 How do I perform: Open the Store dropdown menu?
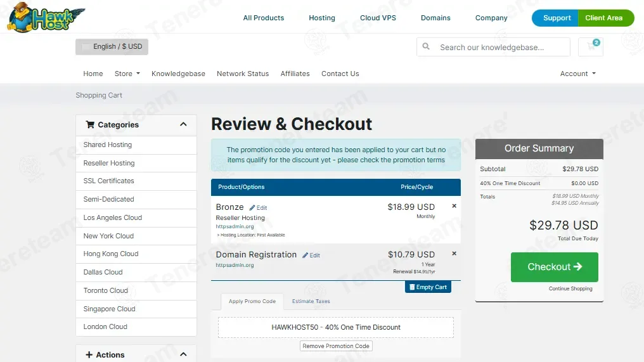point(127,74)
